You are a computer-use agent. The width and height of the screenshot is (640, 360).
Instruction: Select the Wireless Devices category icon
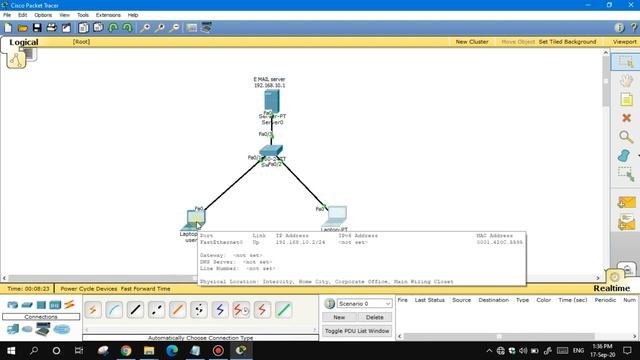tap(55, 305)
